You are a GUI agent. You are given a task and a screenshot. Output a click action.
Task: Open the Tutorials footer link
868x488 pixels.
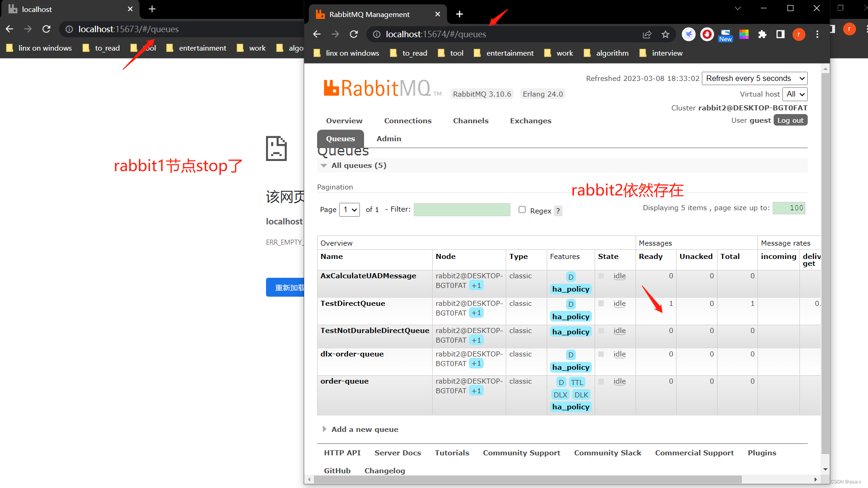[452, 453]
